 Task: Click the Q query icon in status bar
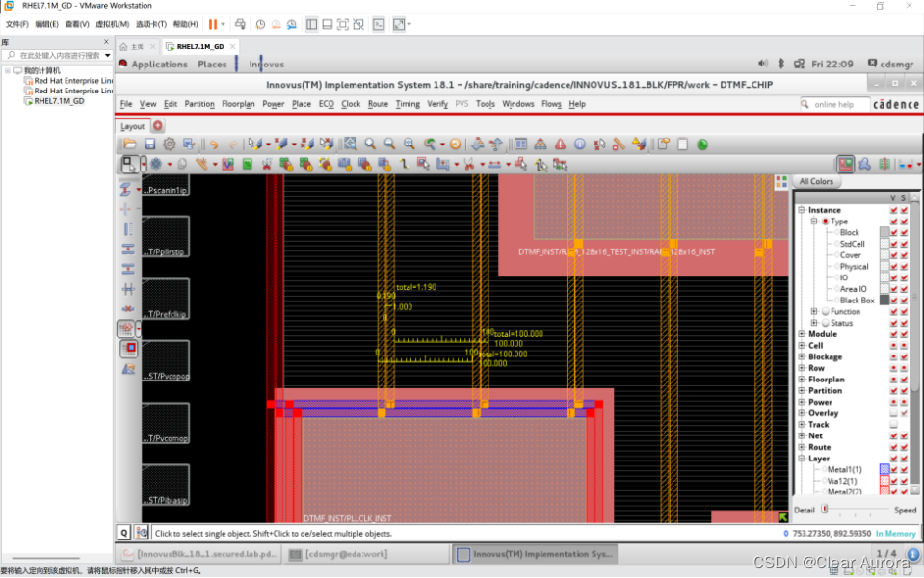point(123,533)
